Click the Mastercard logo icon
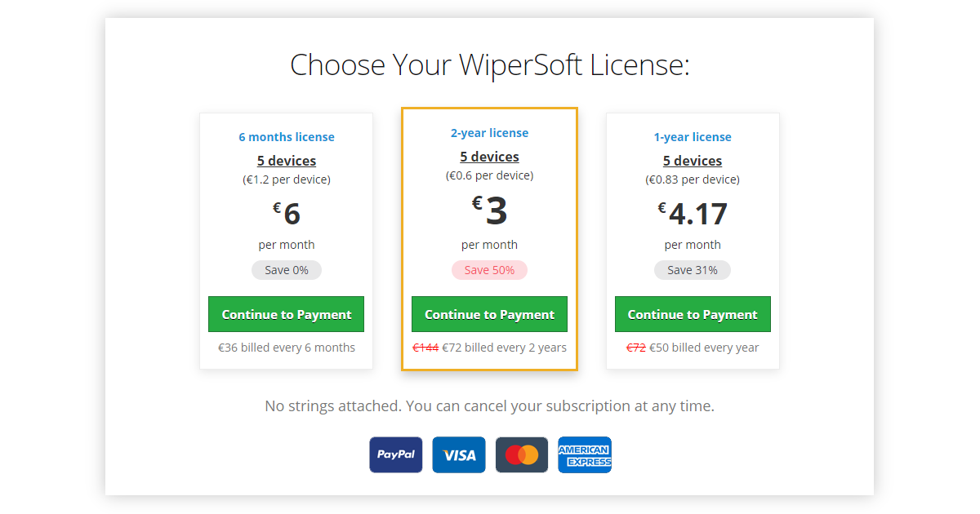Viewport: 980px width, 514px height. [522, 454]
